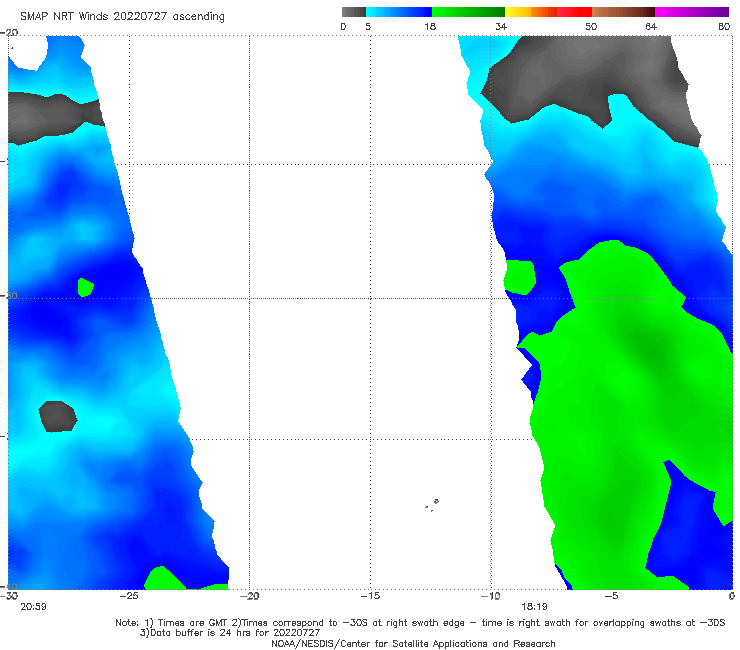The height and width of the screenshot is (650, 740).
Task: Click the color bar label '50'
Action: [x=591, y=26]
